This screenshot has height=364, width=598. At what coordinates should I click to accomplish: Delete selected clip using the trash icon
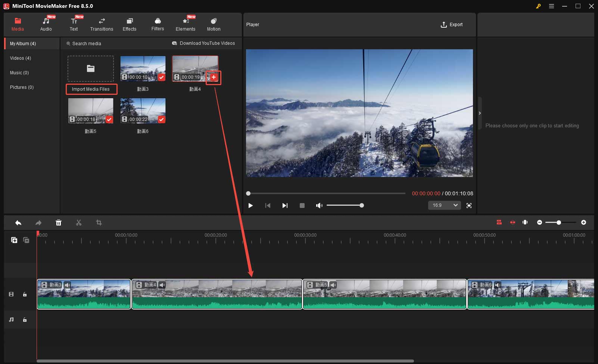point(59,223)
